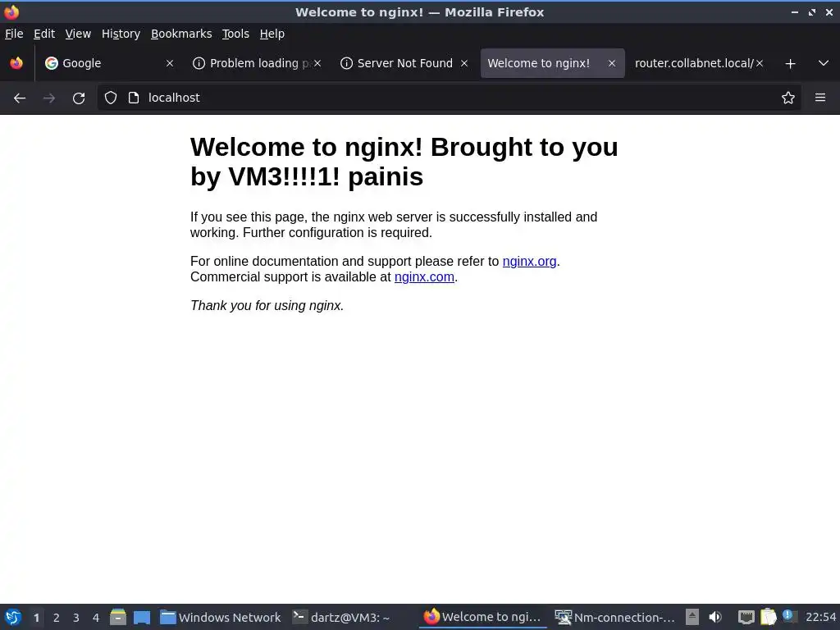Open the application launcher menu in taskbar
The width and height of the screenshot is (840, 630).
[13, 617]
